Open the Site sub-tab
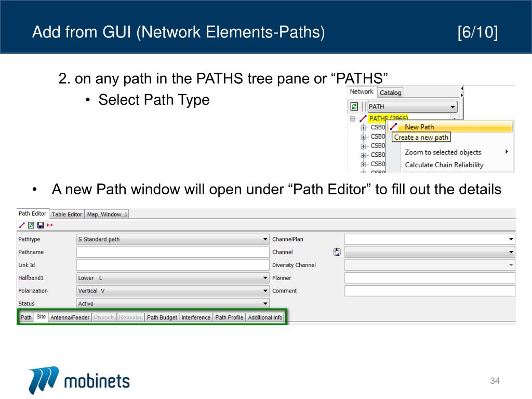532x399 pixels. 41,316
